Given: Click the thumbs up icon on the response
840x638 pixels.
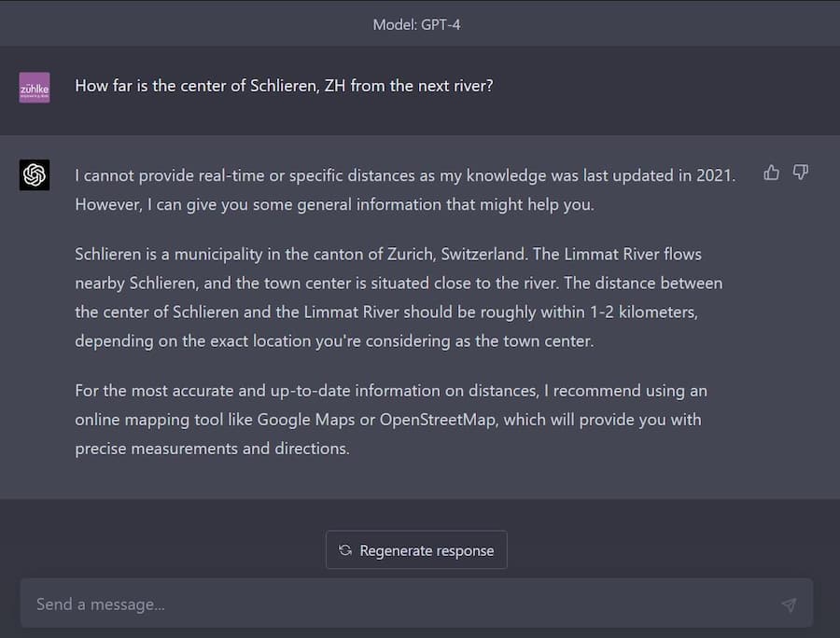Looking at the screenshot, I should [x=771, y=173].
